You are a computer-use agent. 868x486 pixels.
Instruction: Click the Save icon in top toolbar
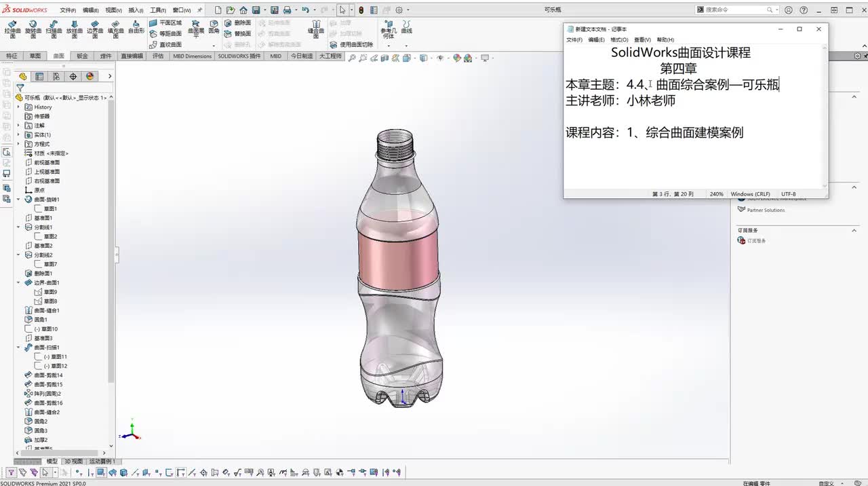pos(256,10)
